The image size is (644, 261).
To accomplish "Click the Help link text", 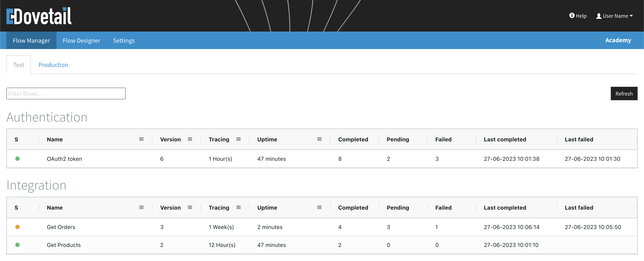I will [581, 16].
